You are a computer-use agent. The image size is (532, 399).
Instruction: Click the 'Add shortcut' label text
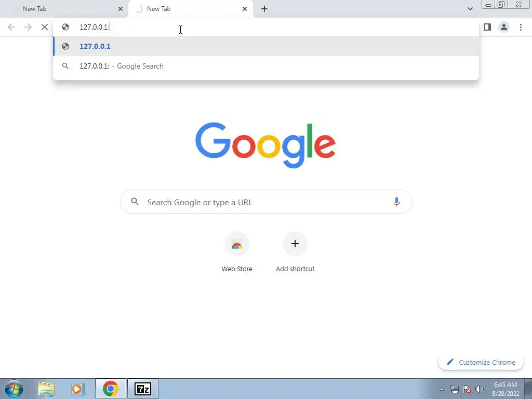tap(295, 269)
